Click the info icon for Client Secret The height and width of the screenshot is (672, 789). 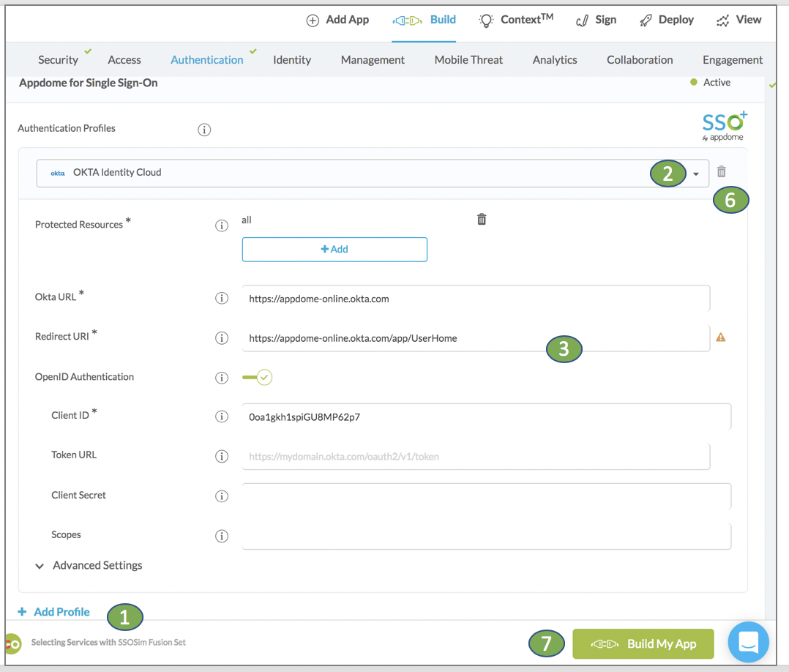tap(222, 496)
